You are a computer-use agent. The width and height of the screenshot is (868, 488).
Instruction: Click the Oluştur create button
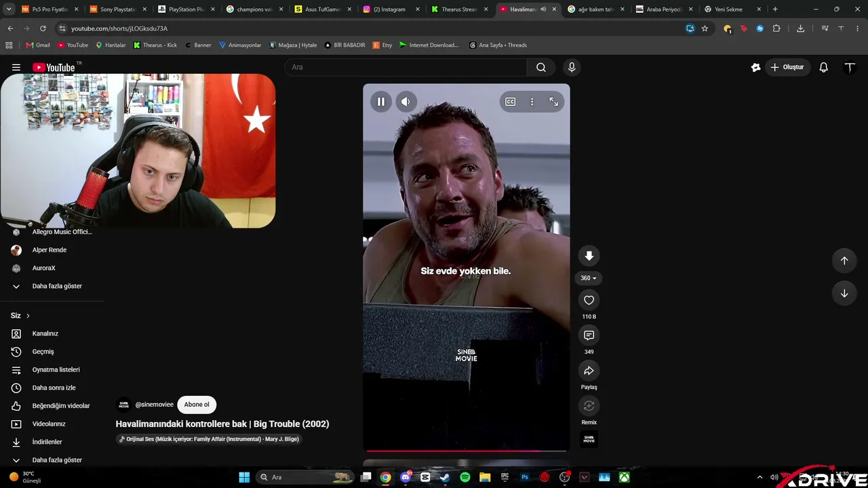[787, 67]
